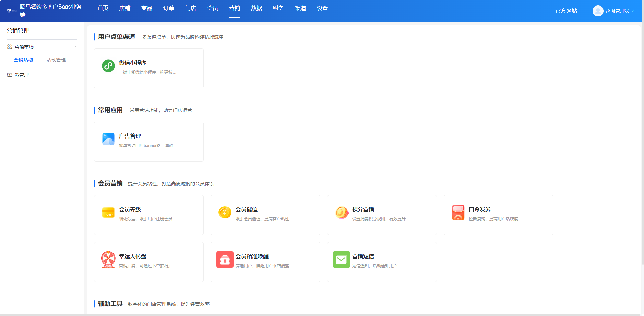Open 会员精准唤醒 member wake-up tool
Screen dimensions: 644x316
pos(265,262)
